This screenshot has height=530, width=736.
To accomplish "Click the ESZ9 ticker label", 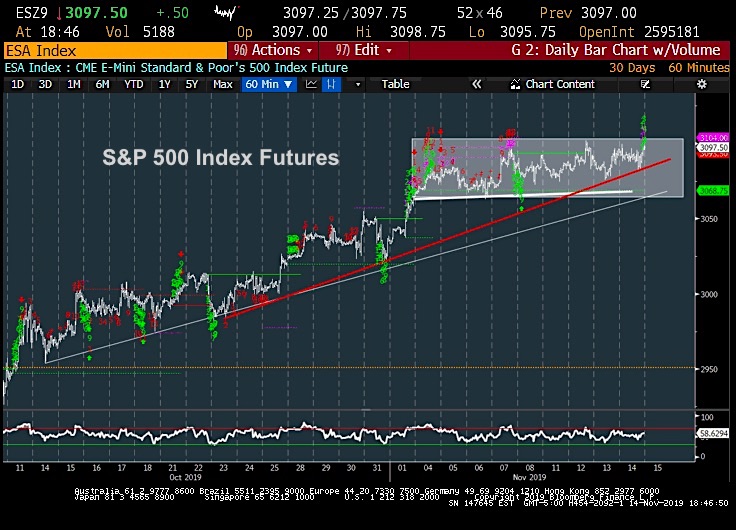I will point(31,13).
